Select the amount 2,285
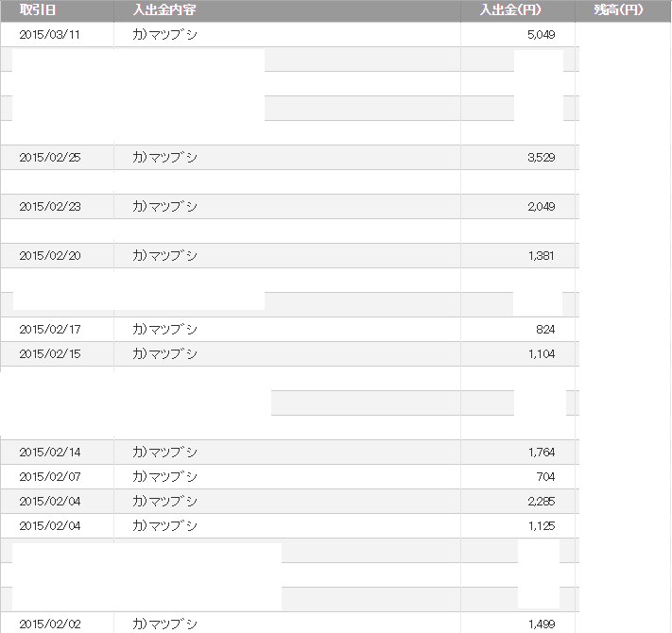The height and width of the screenshot is (633, 672). point(542,501)
